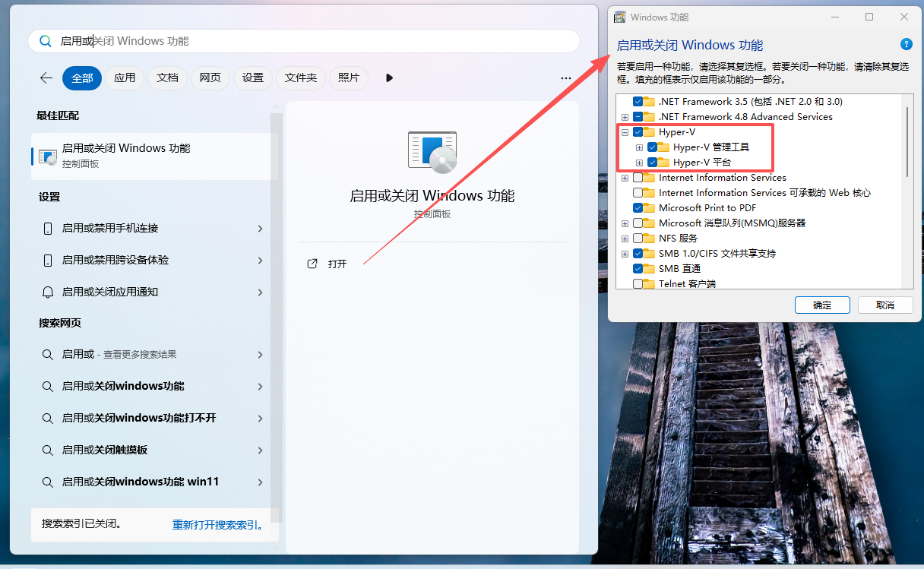Click search icon beside 启用或关闭windows功能 win11
Screen dimensions: 924x569
click(48, 482)
